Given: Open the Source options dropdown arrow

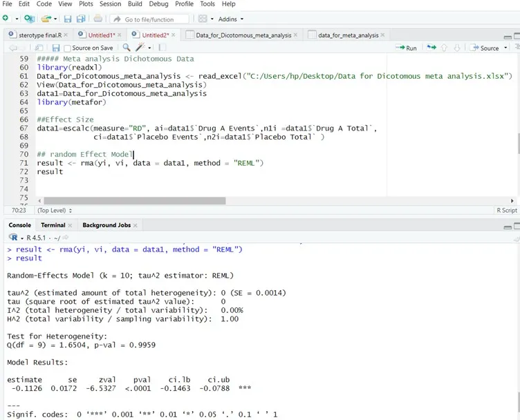Looking at the screenshot, I should (505, 48).
